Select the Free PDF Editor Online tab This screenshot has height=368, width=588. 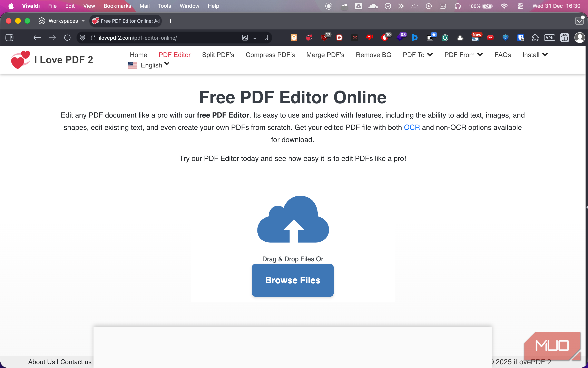click(x=126, y=21)
